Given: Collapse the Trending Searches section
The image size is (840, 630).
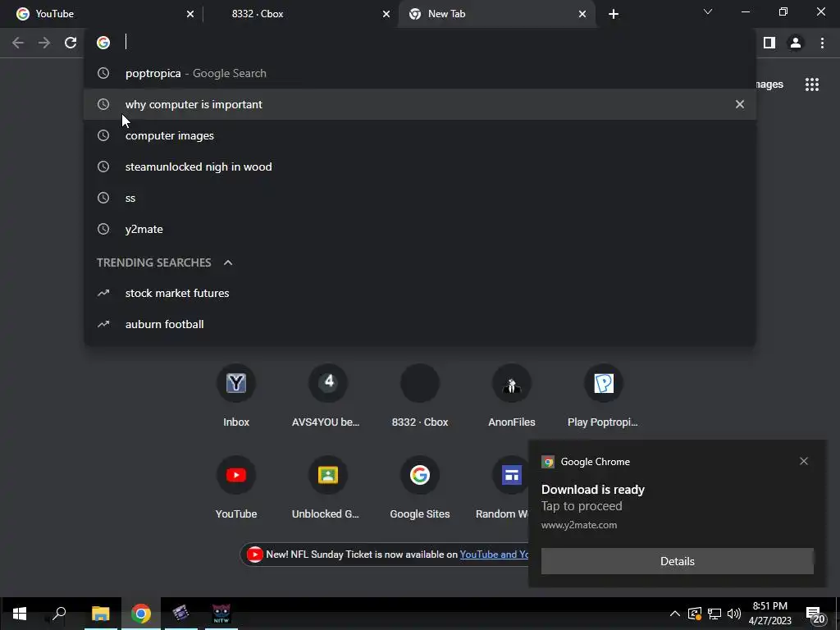Looking at the screenshot, I should [x=228, y=262].
